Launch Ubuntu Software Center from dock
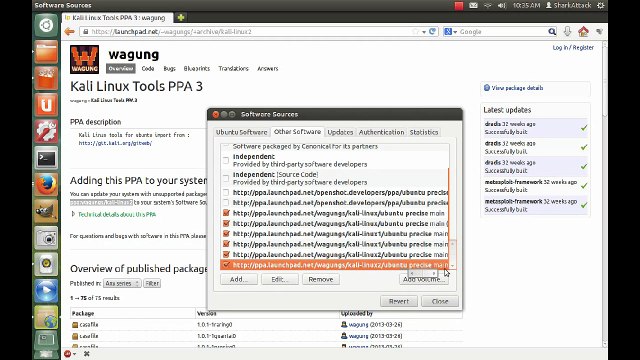640x360 pixels. 46,78
